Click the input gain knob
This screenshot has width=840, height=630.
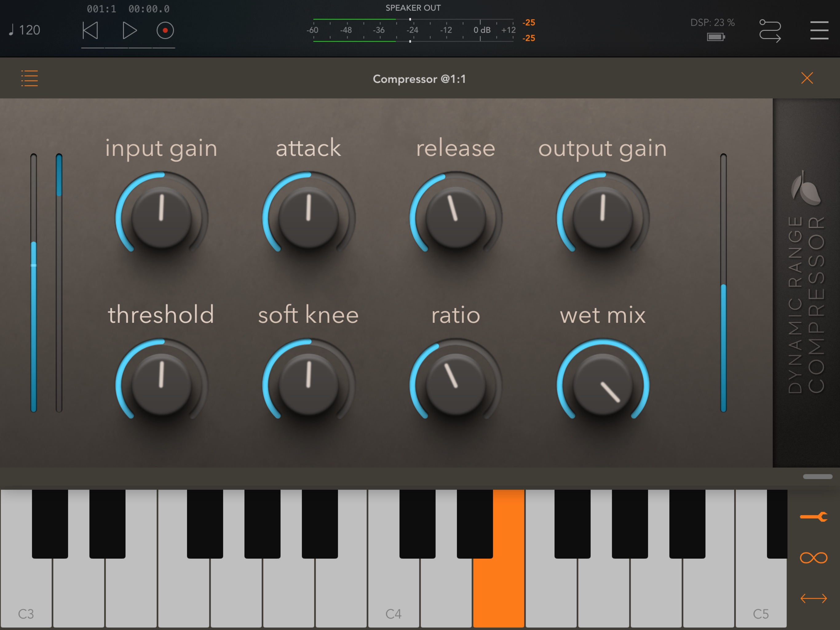(x=161, y=217)
